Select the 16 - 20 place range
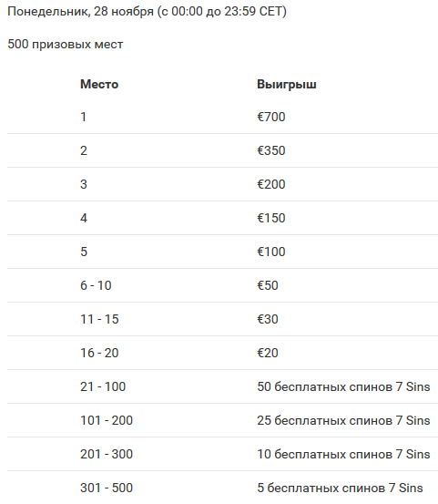Image resolution: width=438 pixels, height=504 pixels. (99, 353)
